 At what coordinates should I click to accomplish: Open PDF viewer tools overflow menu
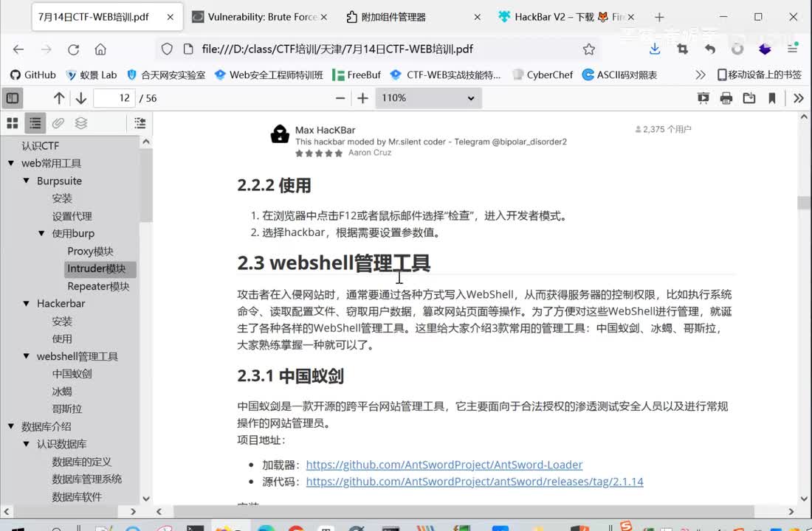click(x=799, y=98)
